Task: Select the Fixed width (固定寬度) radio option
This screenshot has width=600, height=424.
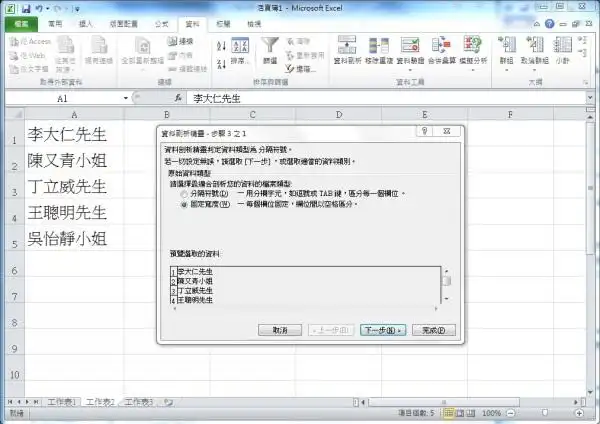Action: pyautogui.click(x=184, y=205)
